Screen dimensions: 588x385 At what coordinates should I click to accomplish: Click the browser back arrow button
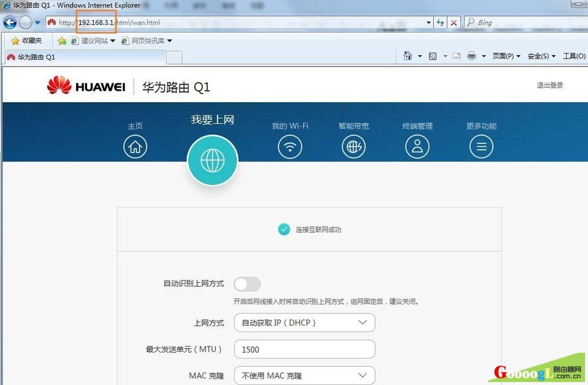10,23
